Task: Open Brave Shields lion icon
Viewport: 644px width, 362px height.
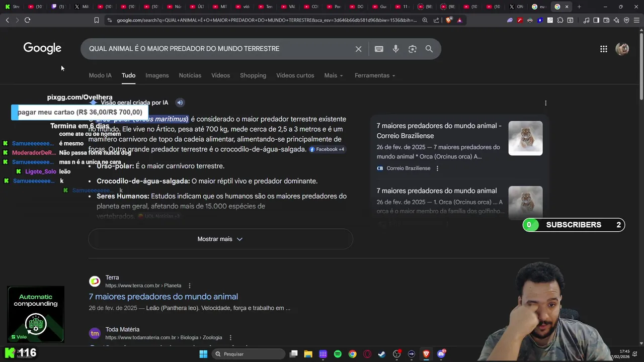Action: tap(448, 20)
